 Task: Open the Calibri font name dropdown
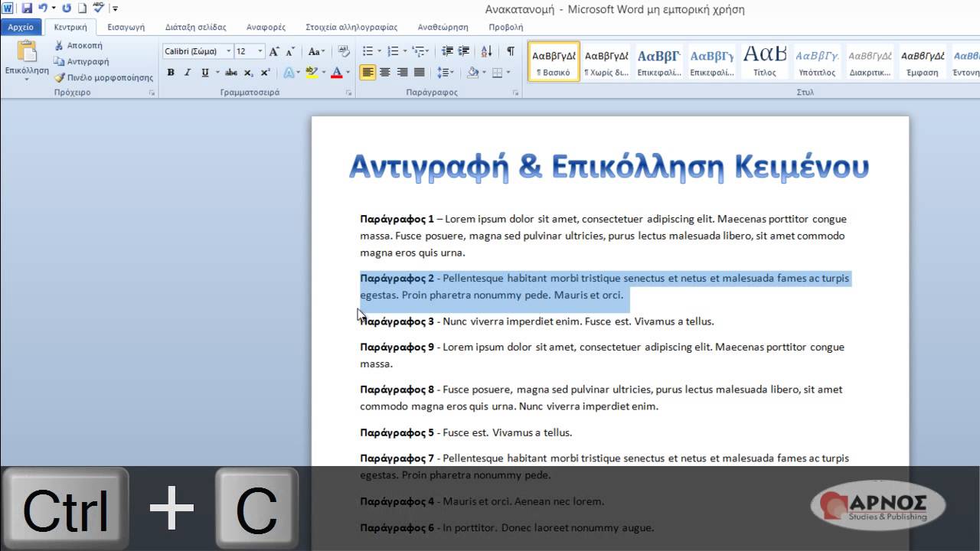[228, 51]
